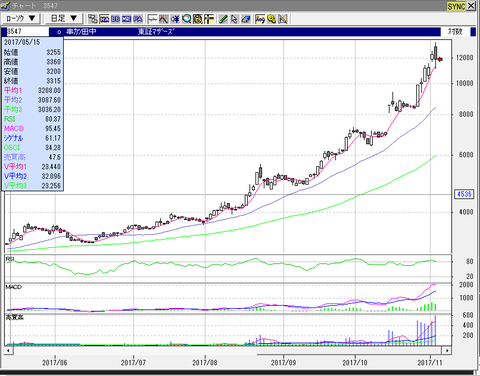Click the horizontal chart scrollbar thumb
Image resolution: width=480 pixels, height=376 pixels.
[x=349, y=350]
